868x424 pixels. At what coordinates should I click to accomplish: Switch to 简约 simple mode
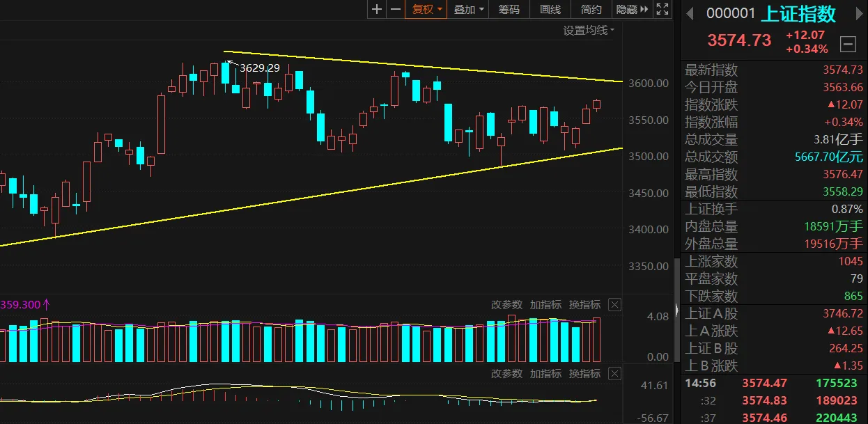pyautogui.click(x=591, y=9)
